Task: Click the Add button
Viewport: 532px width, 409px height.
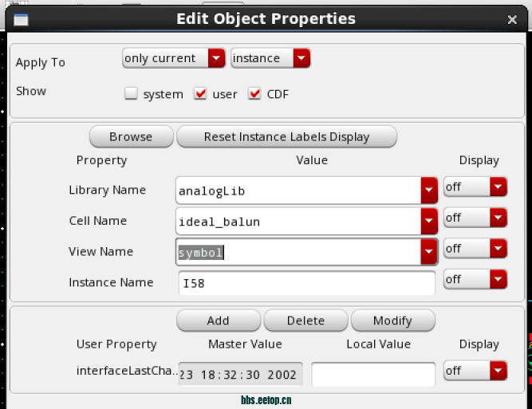Action: [219, 321]
